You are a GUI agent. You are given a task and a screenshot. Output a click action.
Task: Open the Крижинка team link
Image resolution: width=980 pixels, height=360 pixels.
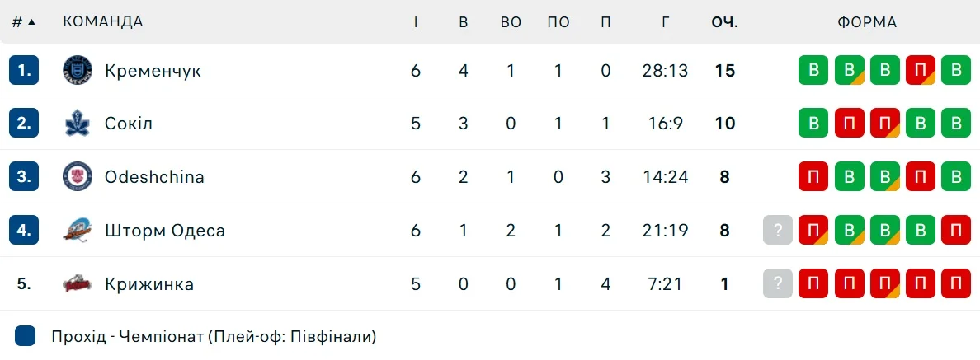[x=149, y=284]
